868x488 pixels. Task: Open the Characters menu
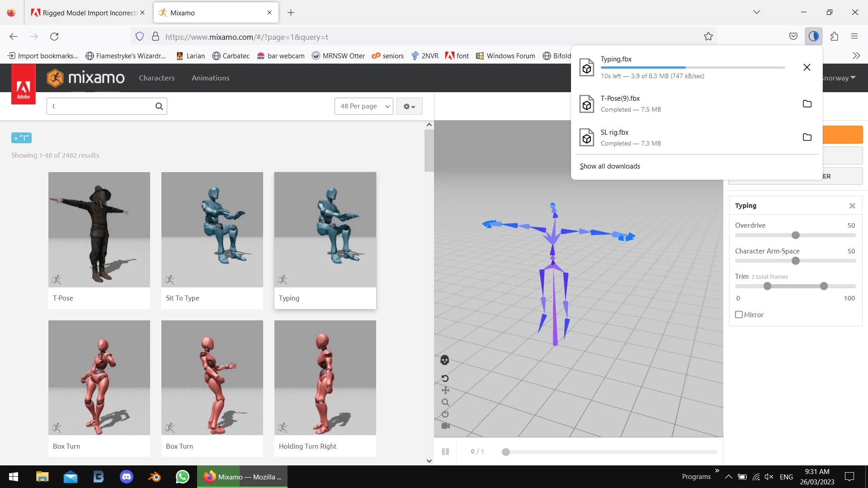[156, 78]
